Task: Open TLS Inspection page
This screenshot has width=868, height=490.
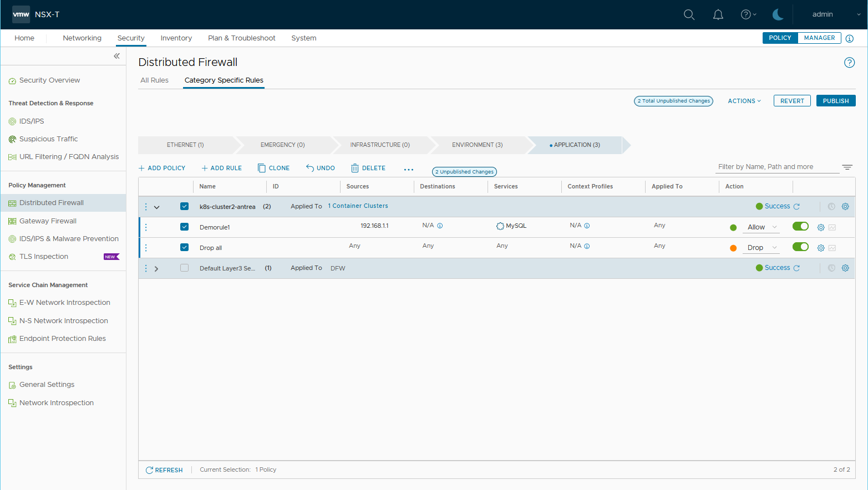Action: [43, 257]
